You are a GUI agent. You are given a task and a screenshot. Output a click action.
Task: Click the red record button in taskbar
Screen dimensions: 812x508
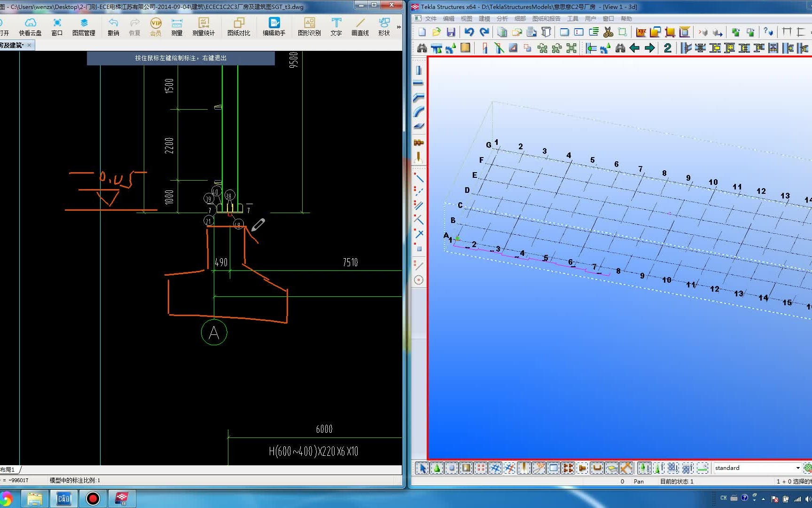93,499
